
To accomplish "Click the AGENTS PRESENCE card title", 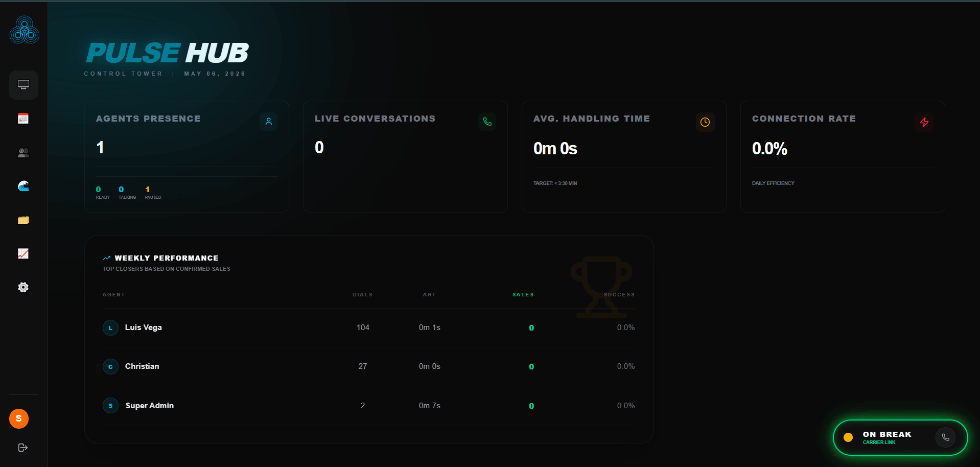I will [148, 119].
